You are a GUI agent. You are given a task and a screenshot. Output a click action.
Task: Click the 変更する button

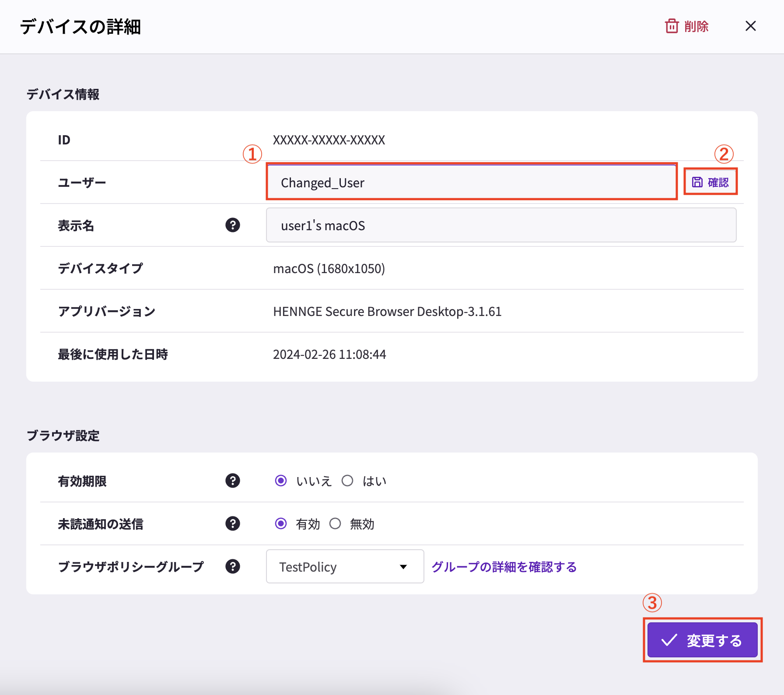pyautogui.click(x=702, y=640)
